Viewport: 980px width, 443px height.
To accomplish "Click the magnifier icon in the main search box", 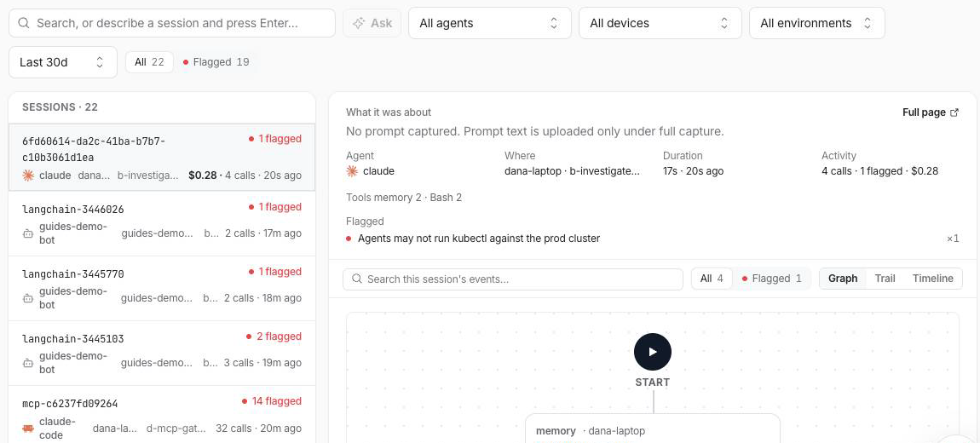I will point(24,23).
